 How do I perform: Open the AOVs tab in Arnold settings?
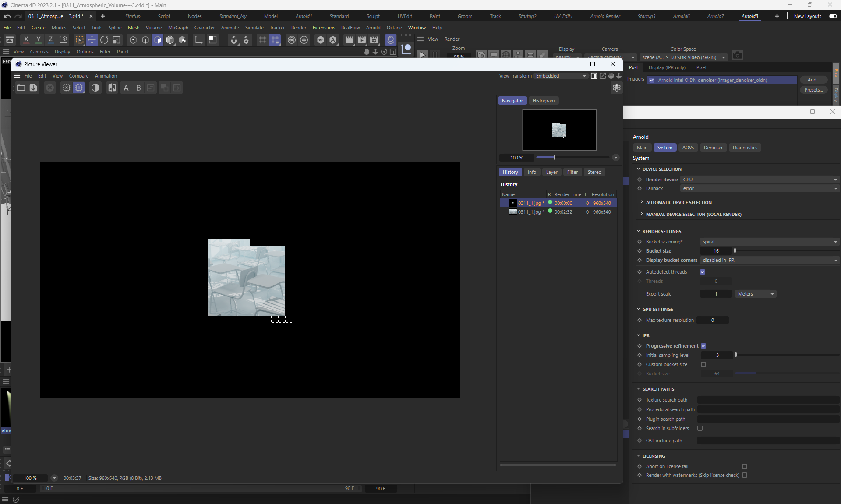688,148
